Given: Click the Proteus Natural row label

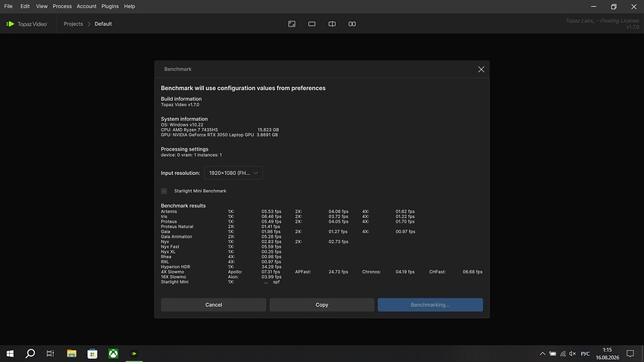Looking at the screenshot, I should point(177,226).
